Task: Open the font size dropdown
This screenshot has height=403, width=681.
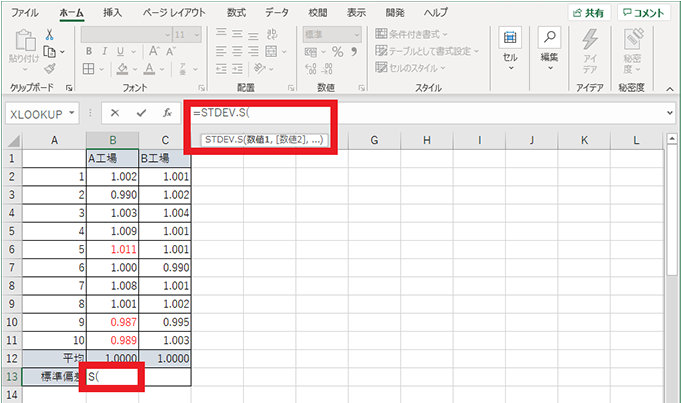Action: 197,35
